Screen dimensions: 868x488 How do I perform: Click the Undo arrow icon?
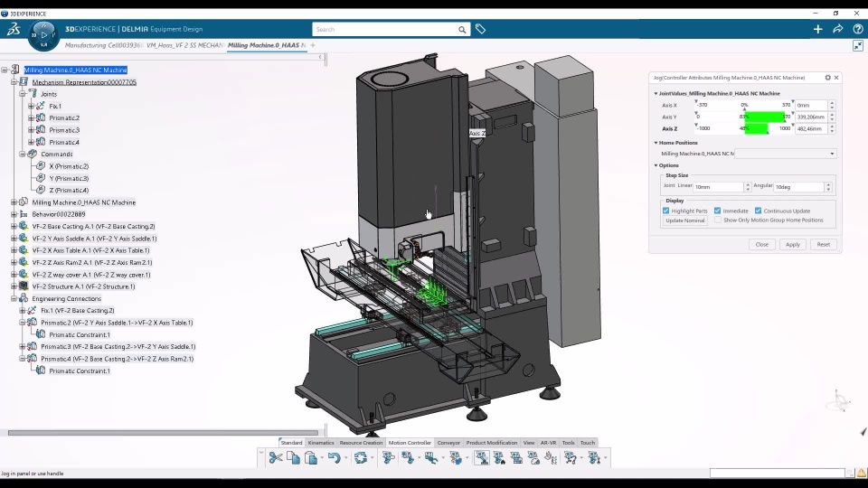pos(334,457)
